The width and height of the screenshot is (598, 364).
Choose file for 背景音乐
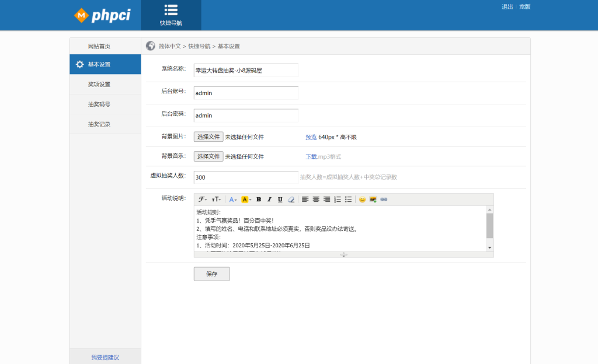point(208,156)
